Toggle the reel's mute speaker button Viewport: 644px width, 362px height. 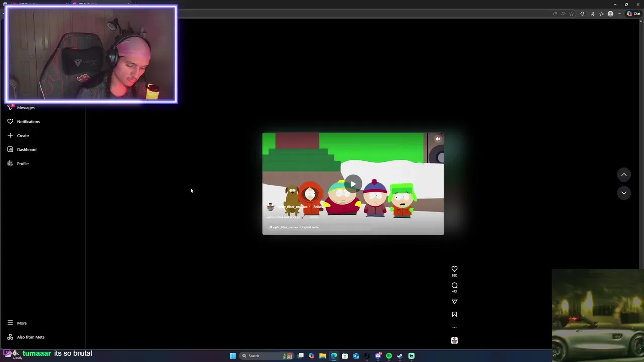pyautogui.click(x=438, y=139)
